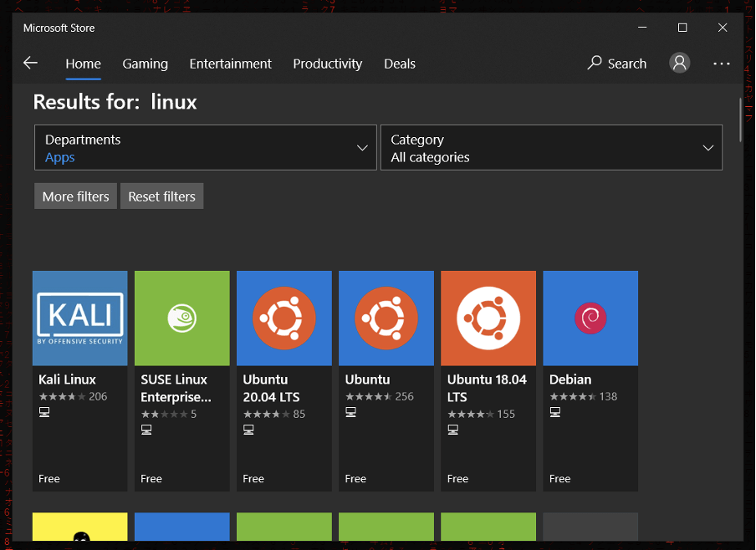Click the Ubuntu 18.04 LTS logo icon
This screenshot has width=756, height=550.
pyautogui.click(x=488, y=318)
